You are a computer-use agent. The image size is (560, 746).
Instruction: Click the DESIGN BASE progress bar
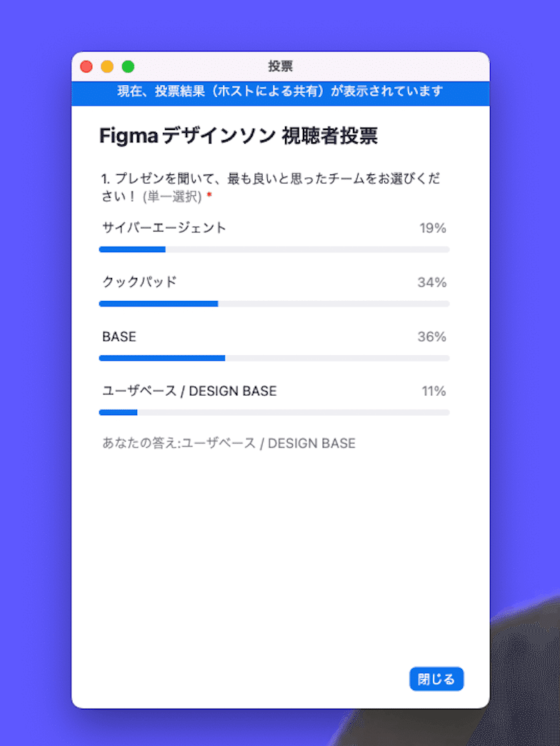pos(274,412)
